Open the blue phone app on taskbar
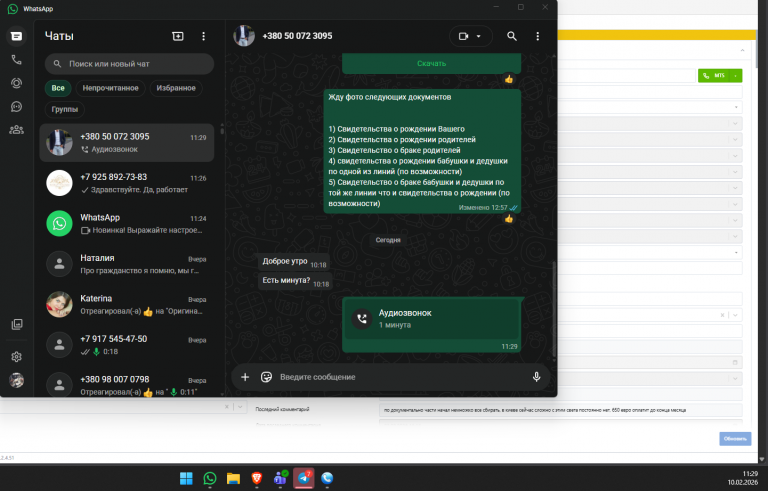768x491 pixels. (327, 478)
